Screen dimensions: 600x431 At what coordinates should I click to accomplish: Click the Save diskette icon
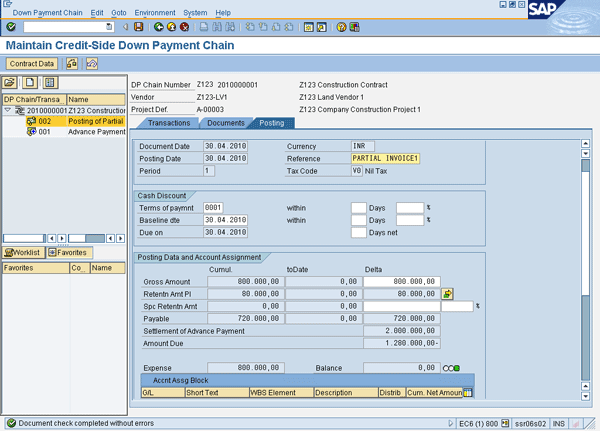click(138, 27)
